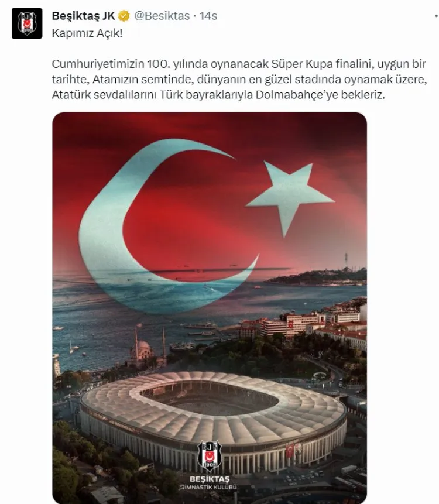This screenshot has width=439, height=504.
Task: Open the Beşiktaş JK display name link
Action: pos(84,16)
